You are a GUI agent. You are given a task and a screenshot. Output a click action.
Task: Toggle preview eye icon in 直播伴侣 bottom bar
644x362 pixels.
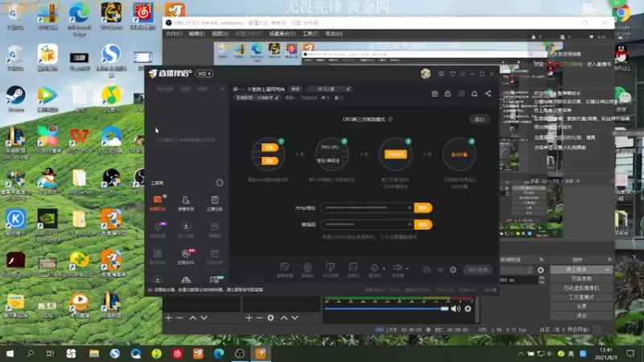pos(440,269)
